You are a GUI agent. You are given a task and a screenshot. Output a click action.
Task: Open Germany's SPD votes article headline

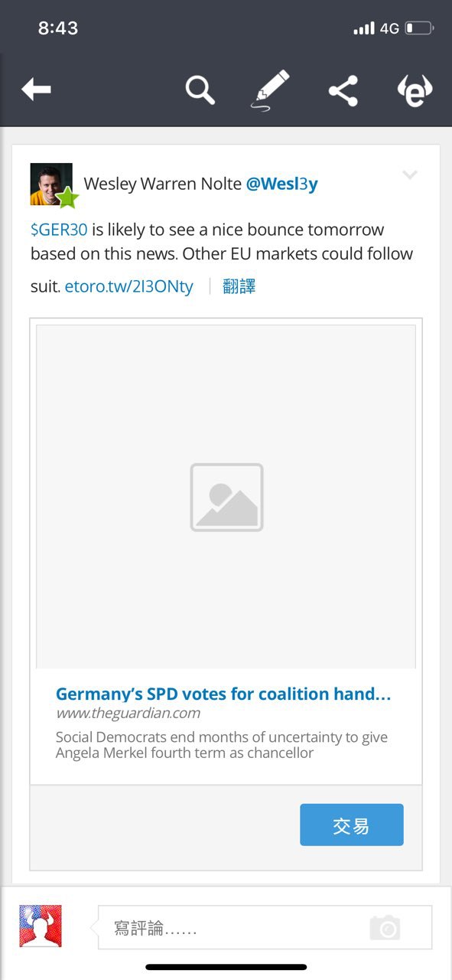(223, 694)
